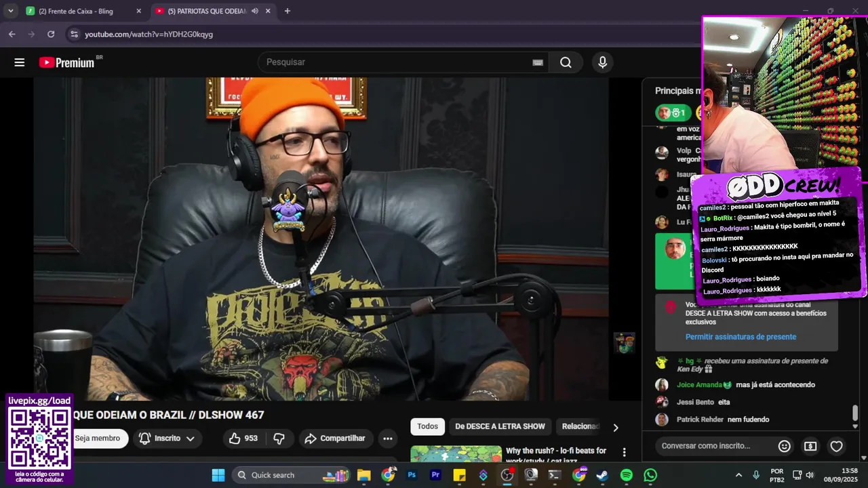
Task: Send a heart reaction in chat
Action: (837, 446)
